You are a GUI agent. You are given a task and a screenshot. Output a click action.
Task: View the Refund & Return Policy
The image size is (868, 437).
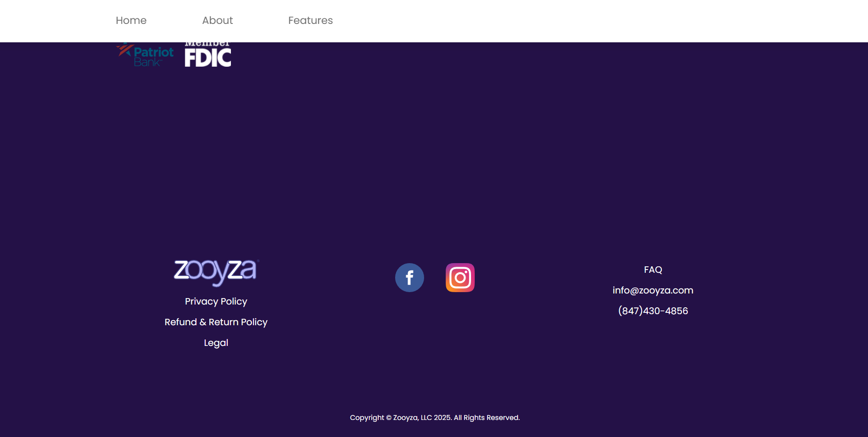(x=216, y=322)
